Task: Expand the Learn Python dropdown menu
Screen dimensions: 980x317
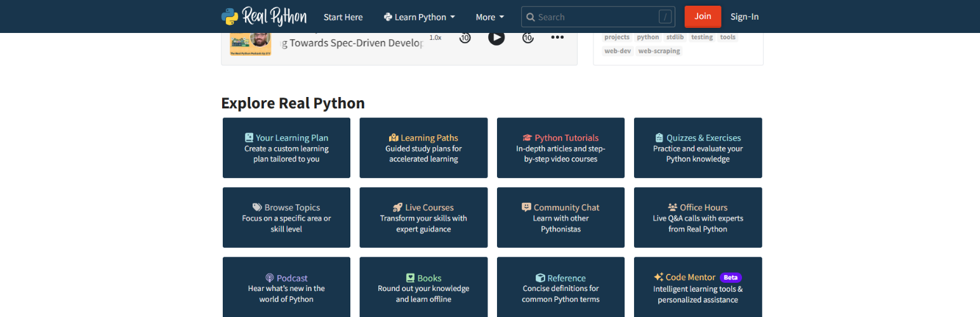Action: tap(420, 17)
